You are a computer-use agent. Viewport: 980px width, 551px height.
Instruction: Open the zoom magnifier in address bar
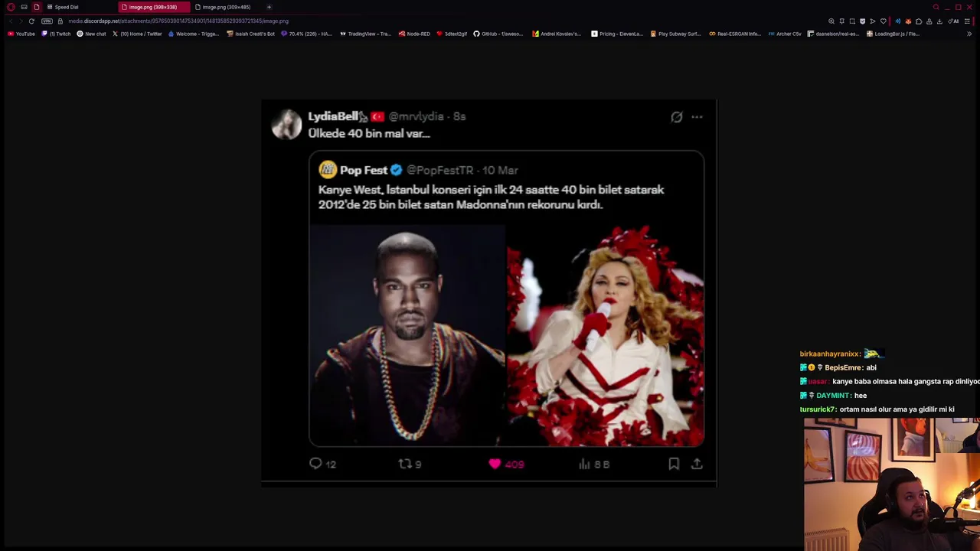[x=831, y=21]
